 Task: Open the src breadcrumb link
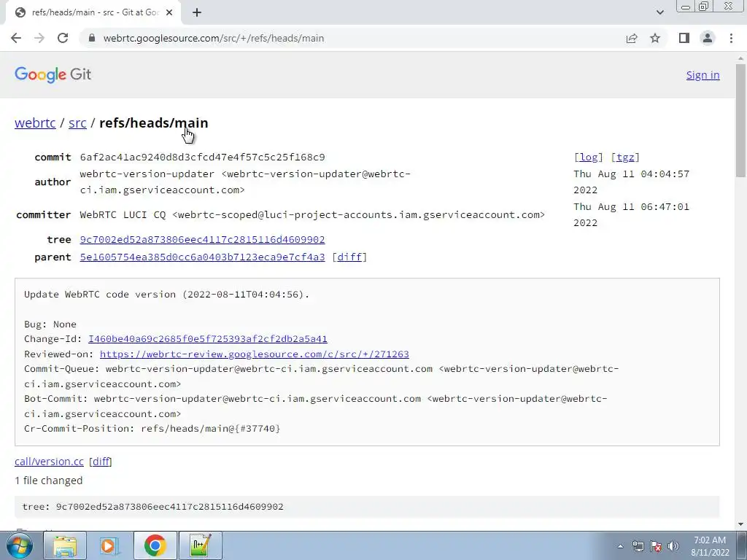[77, 122]
